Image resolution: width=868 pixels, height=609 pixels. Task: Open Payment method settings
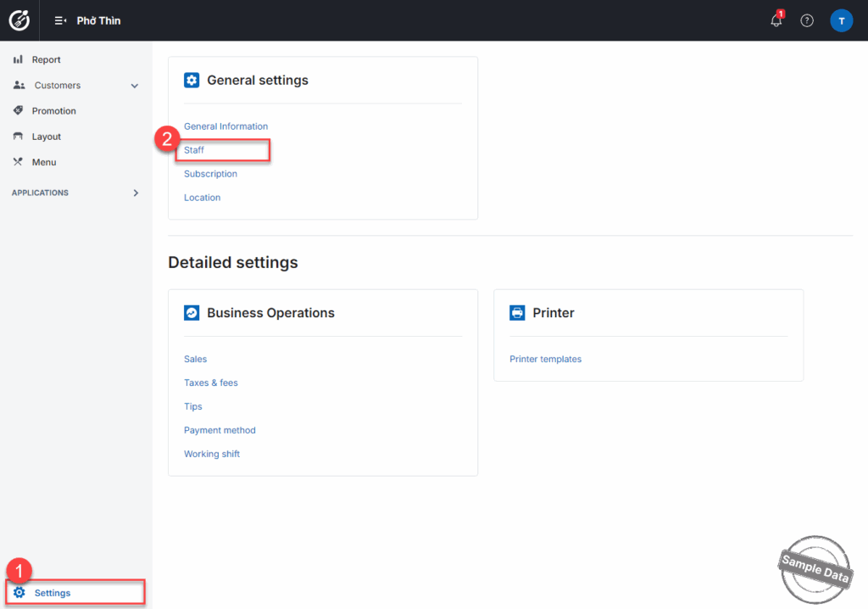pos(220,430)
